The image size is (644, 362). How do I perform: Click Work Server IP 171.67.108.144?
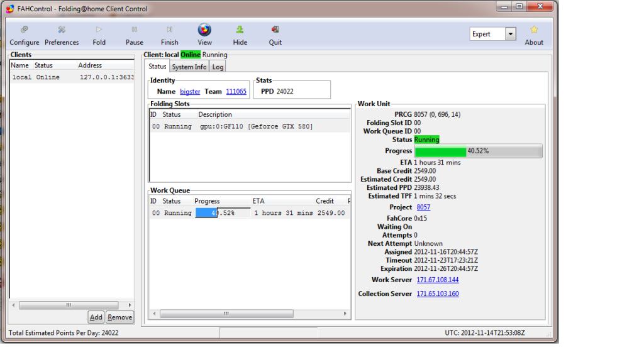point(437,280)
